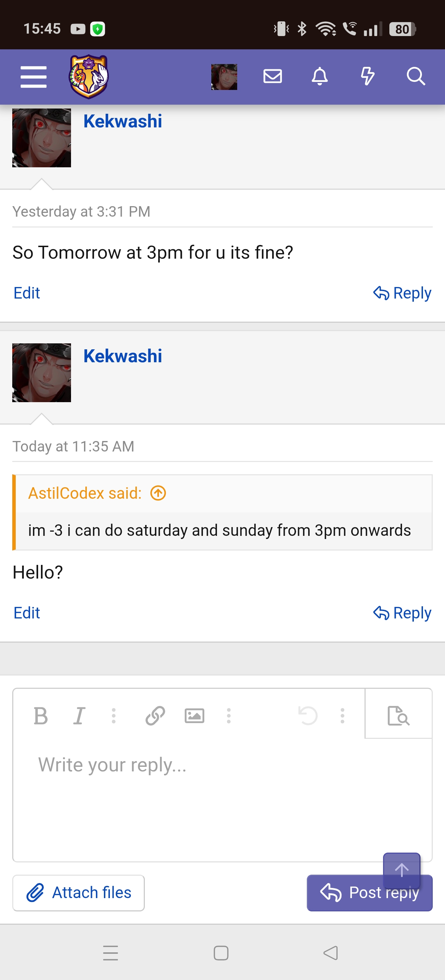This screenshot has height=980, width=445.
Task: Expand more text formatting options
Action: tap(113, 716)
